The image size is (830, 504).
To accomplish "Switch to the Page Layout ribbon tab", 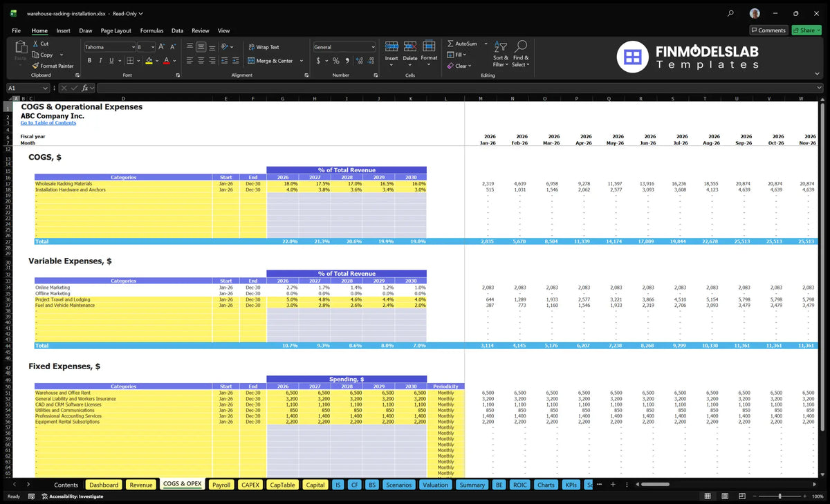I will pos(116,30).
